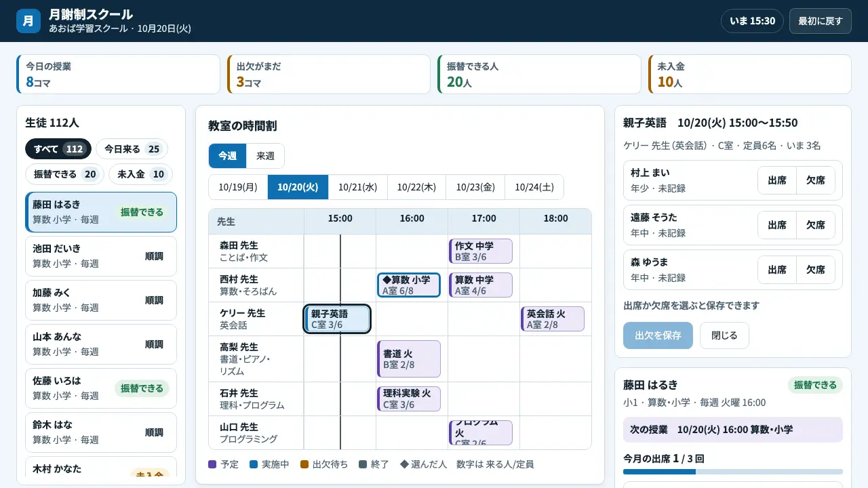Select student 池田 だいき in list

101,256
